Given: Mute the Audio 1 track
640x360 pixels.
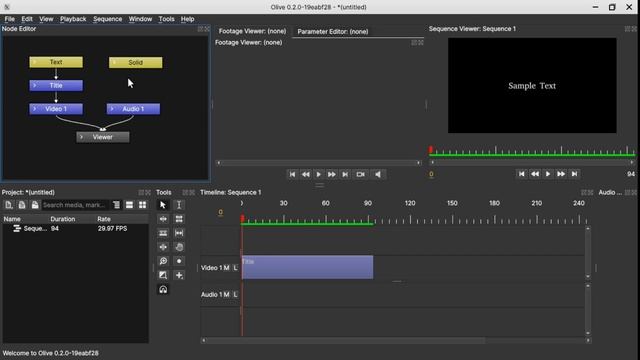Looking at the screenshot, I should point(226,294).
